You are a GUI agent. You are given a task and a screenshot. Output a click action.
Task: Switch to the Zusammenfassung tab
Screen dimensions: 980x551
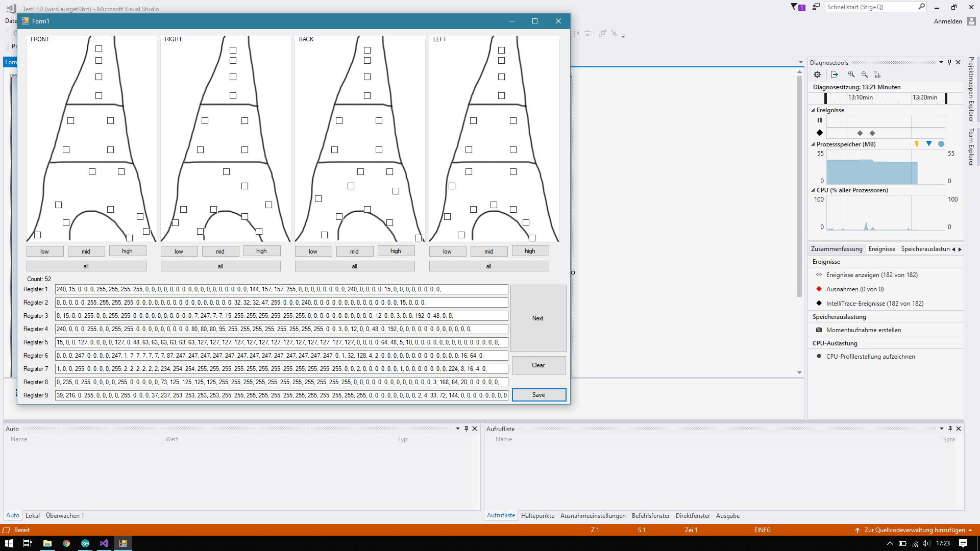837,249
